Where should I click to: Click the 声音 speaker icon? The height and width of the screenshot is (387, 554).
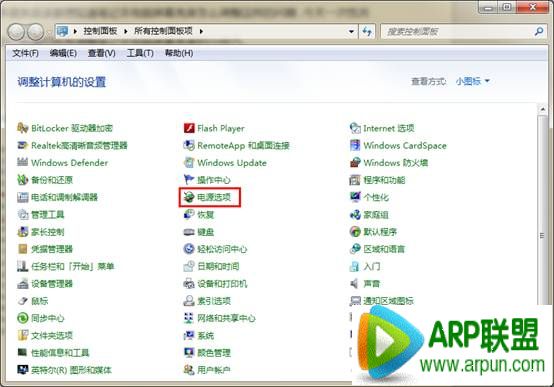click(x=354, y=283)
